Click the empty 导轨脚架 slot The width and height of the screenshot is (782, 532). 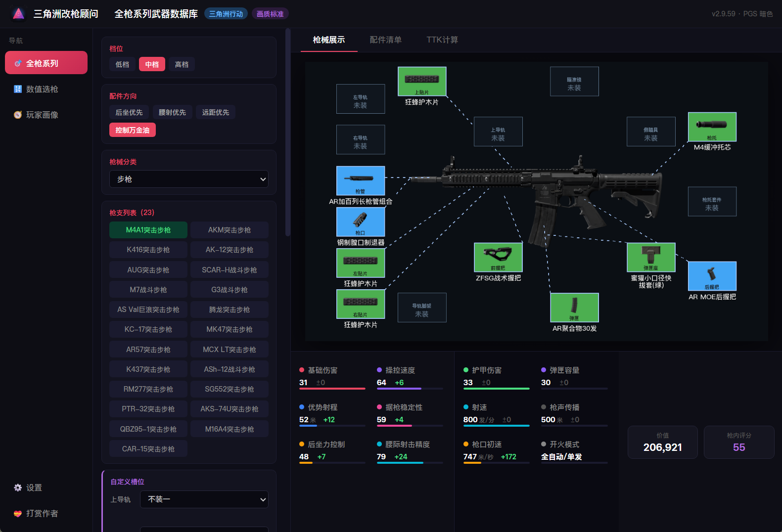pyautogui.click(x=422, y=308)
